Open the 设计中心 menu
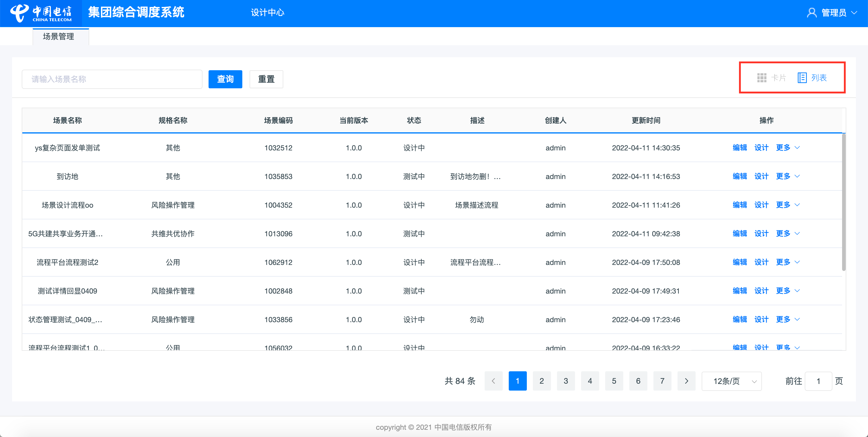 [268, 13]
